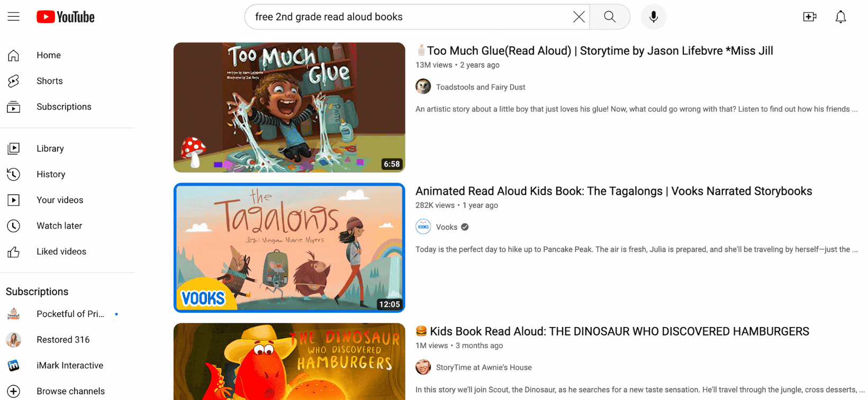The image size is (868, 400).
Task: Play the Dinosaur Hamburgers thumbnail
Action: [290, 361]
